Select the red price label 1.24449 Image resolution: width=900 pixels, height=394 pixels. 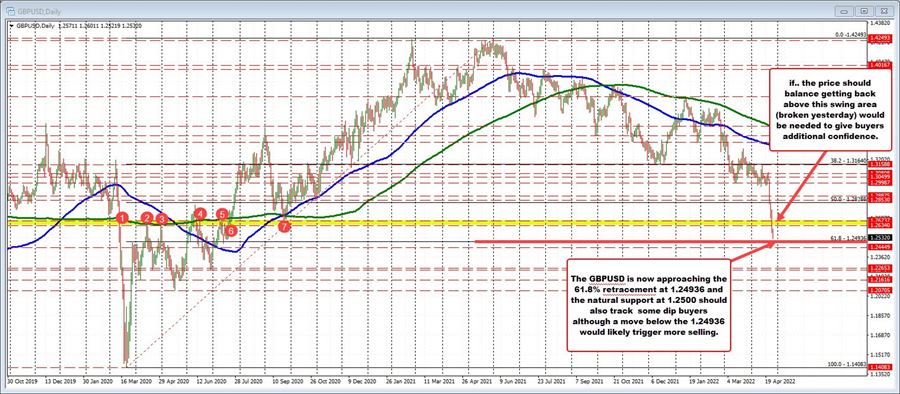point(879,247)
